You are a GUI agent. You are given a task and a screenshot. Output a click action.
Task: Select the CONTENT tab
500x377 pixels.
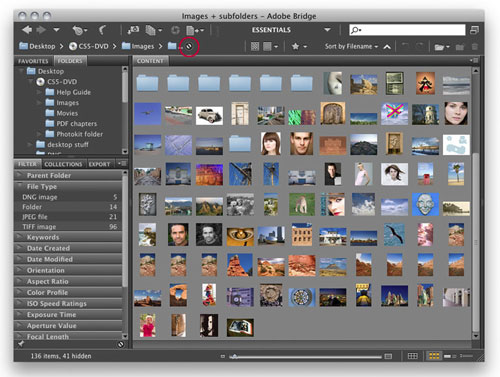(150, 61)
